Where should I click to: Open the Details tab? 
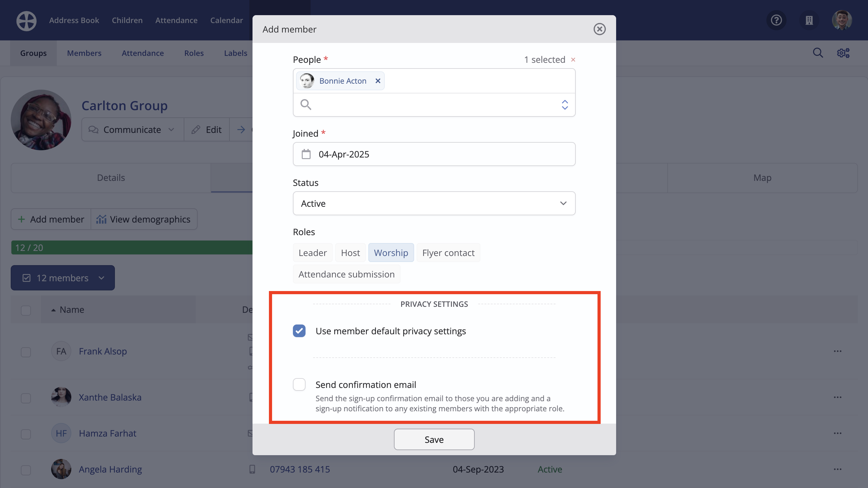click(x=111, y=178)
